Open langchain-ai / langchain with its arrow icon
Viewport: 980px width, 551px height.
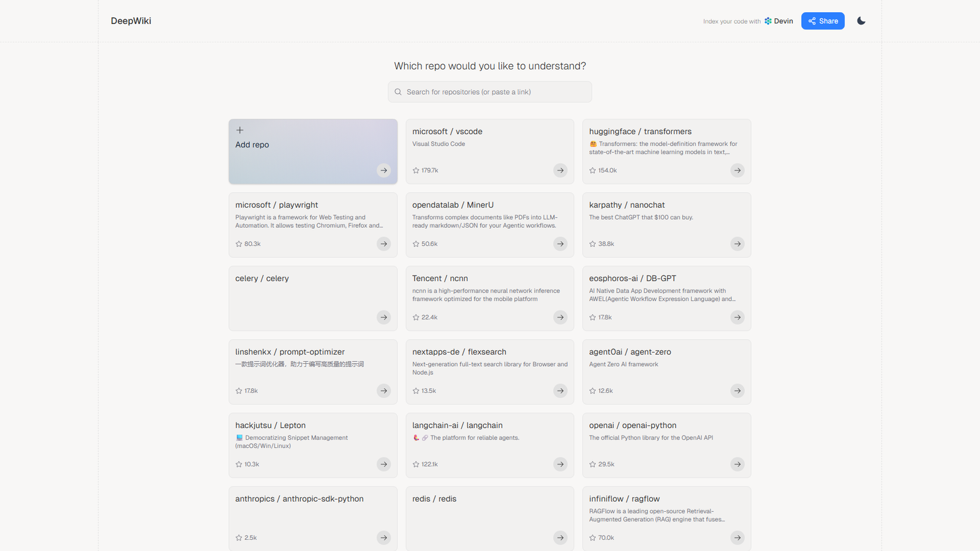[x=560, y=464]
